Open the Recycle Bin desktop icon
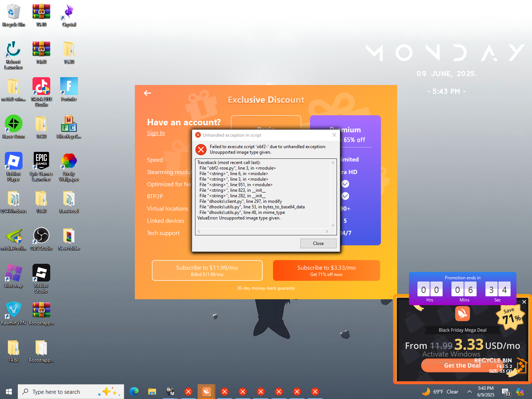 coord(14,16)
